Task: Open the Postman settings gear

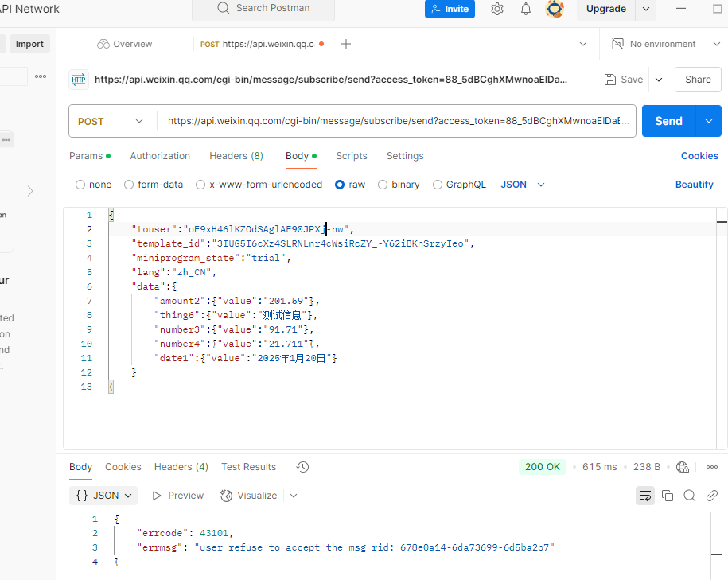Action: [x=496, y=9]
